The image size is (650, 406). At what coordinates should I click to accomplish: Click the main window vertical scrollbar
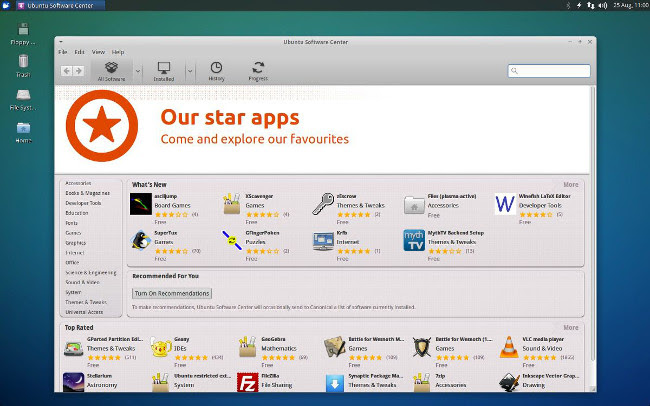tap(593, 224)
